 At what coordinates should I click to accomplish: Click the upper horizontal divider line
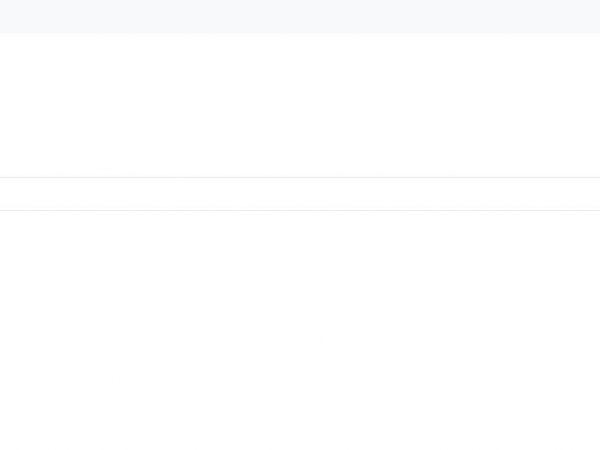point(300,178)
